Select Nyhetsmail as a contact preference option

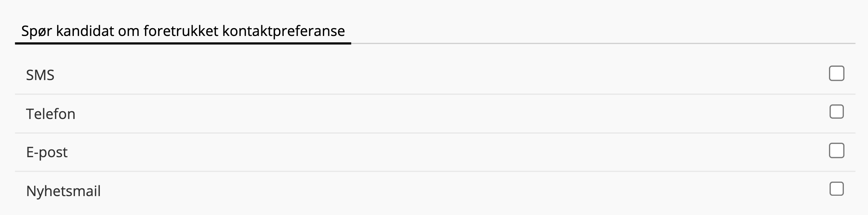click(836, 189)
